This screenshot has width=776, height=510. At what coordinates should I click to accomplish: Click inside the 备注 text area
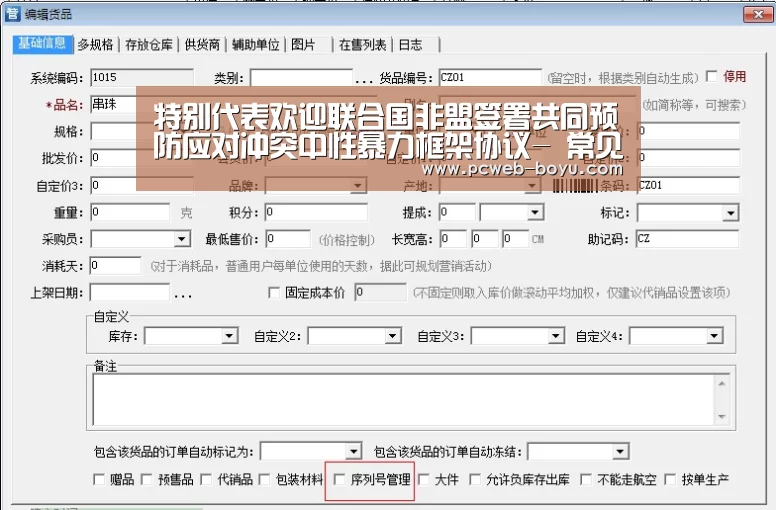(403, 400)
